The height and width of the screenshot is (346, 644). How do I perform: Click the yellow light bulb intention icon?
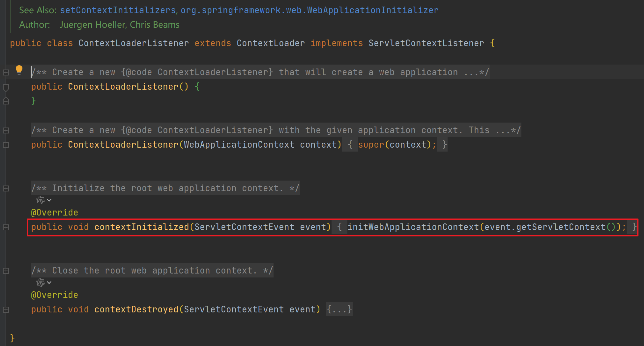(19, 70)
